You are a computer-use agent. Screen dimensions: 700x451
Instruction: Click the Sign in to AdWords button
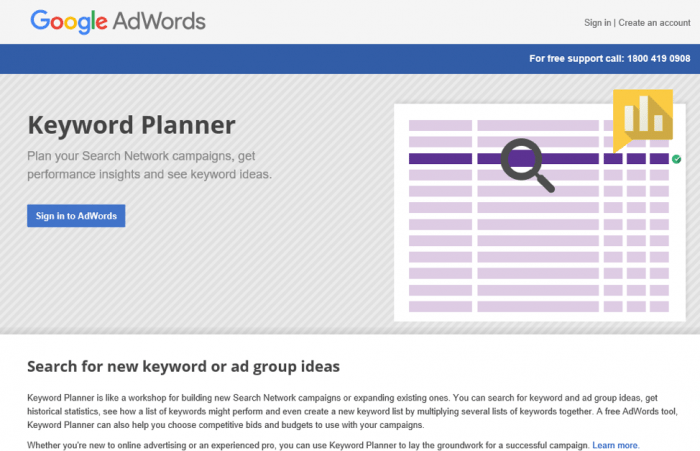click(x=76, y=216)
